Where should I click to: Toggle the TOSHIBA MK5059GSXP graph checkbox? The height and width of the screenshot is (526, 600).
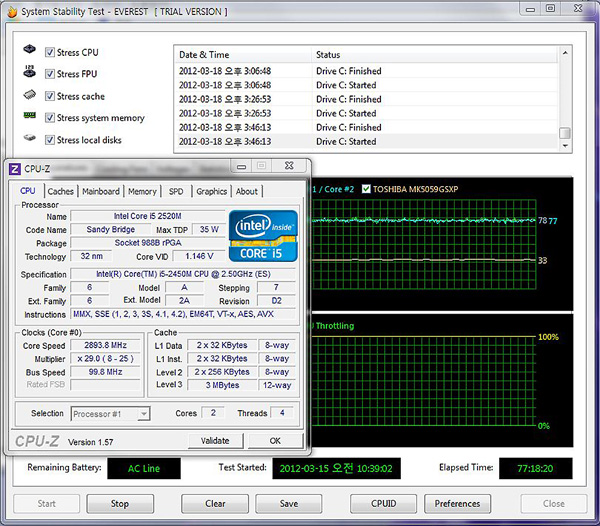pos(366,189)
